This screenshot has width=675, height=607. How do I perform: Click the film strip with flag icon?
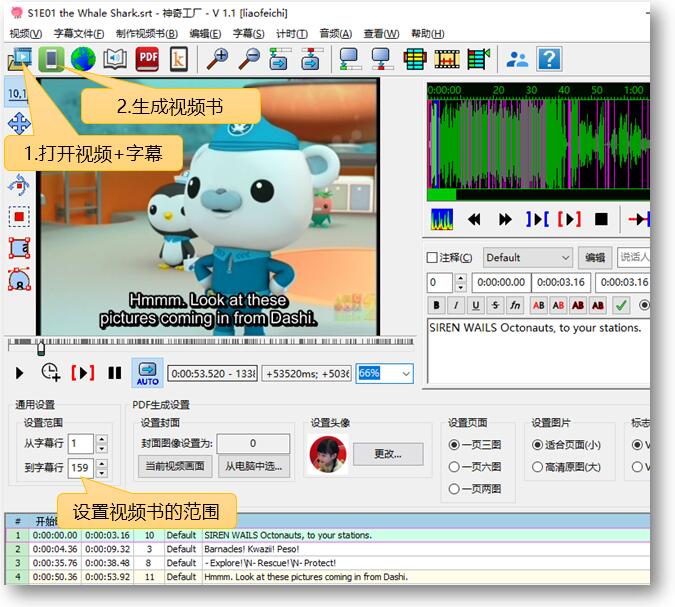pyautogui.click(x=479, y=59)
